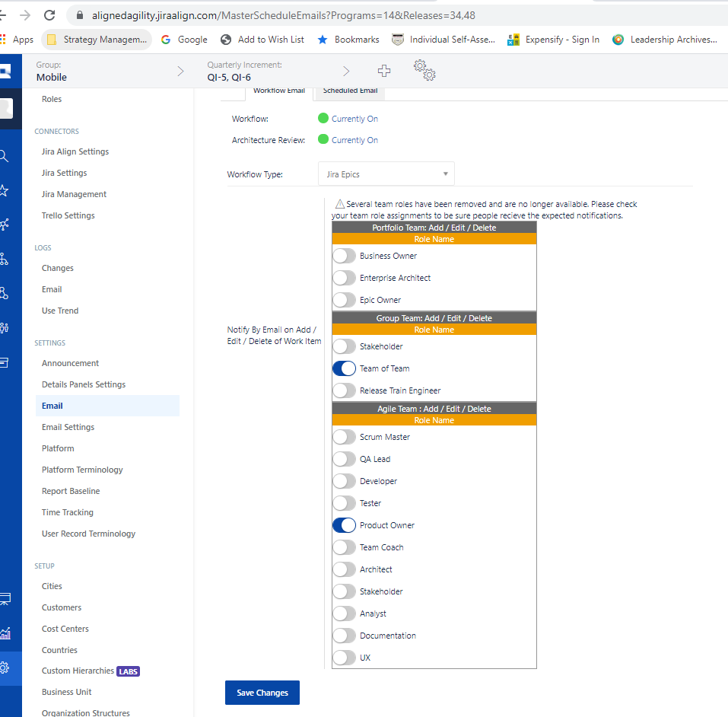Select Platform Terminology in sidebar
Screen dimensions: 728x717
click(x=82, y=470)
